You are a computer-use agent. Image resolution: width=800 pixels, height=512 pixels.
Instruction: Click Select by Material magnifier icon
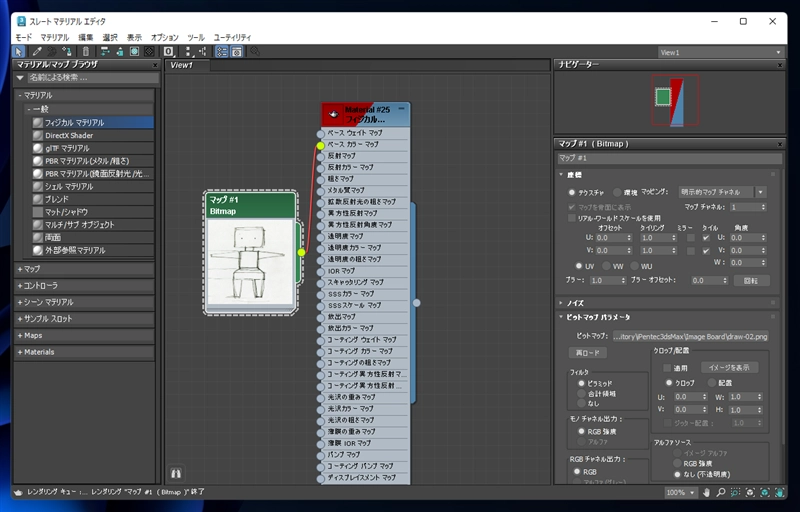pos(255,52)
